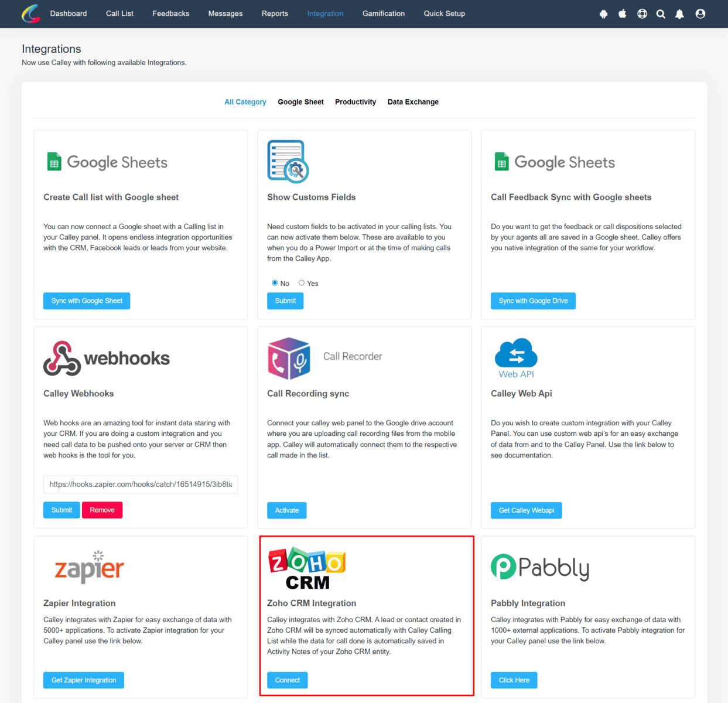Focus the webhook URL input field

coord(141,484)
